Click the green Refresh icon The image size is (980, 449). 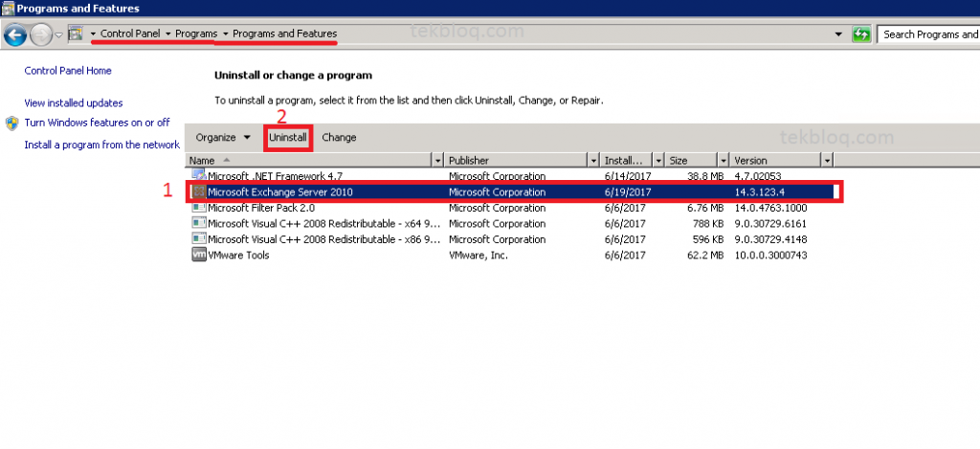pyautogui.click(x=861, y=34)
